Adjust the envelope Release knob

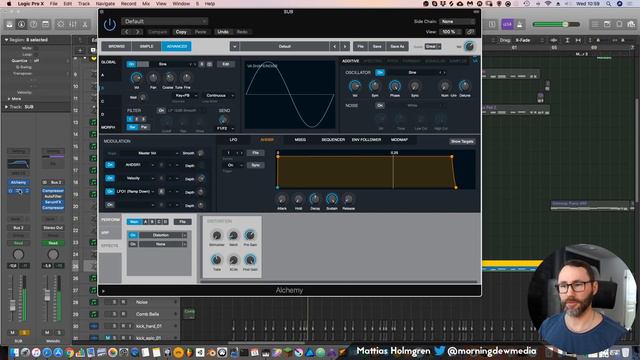(348, 199)
